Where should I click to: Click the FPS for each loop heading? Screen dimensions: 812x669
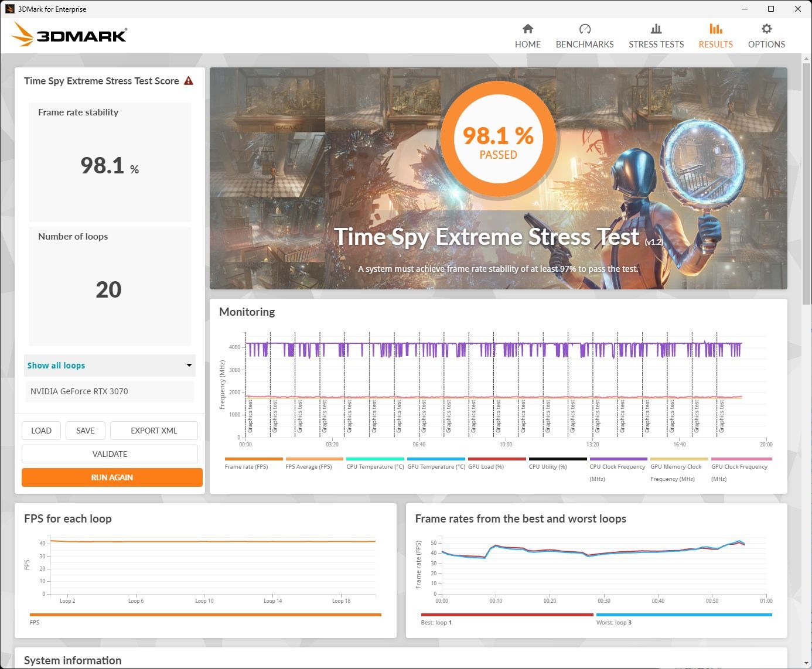(68, 518)
